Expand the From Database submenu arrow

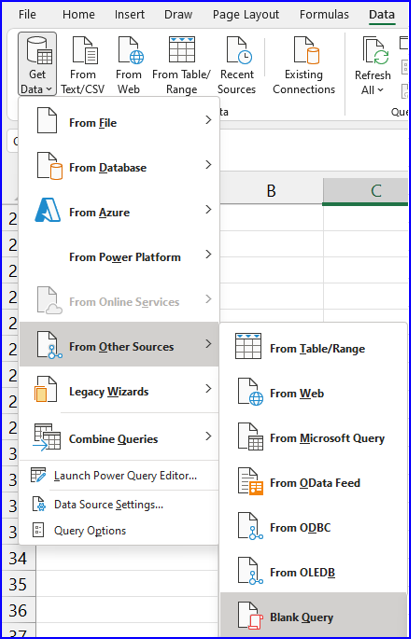208,165
